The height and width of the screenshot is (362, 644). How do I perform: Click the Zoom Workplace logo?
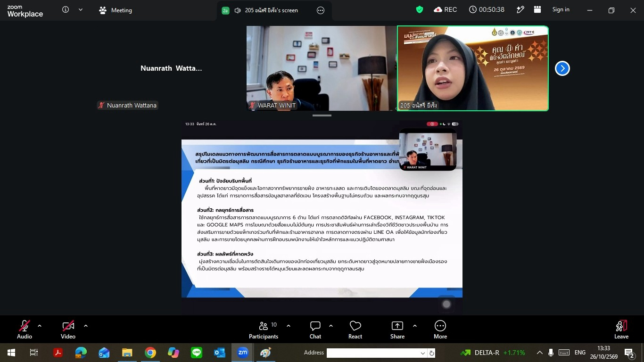[25, 11]
